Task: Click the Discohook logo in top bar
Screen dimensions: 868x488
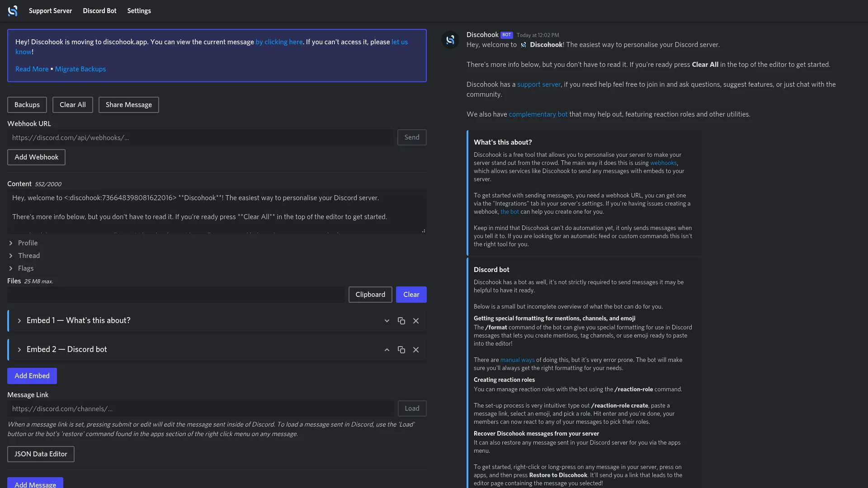Action: (13, 11)
